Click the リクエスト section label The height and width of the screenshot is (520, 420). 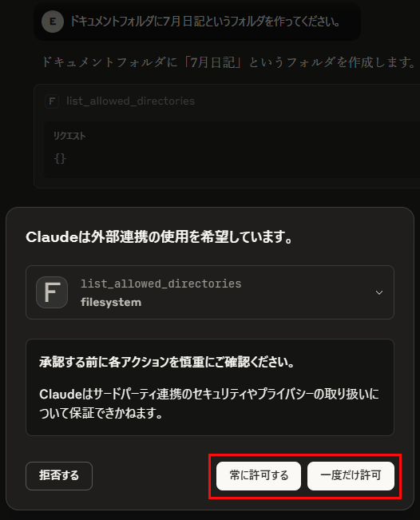69,136
